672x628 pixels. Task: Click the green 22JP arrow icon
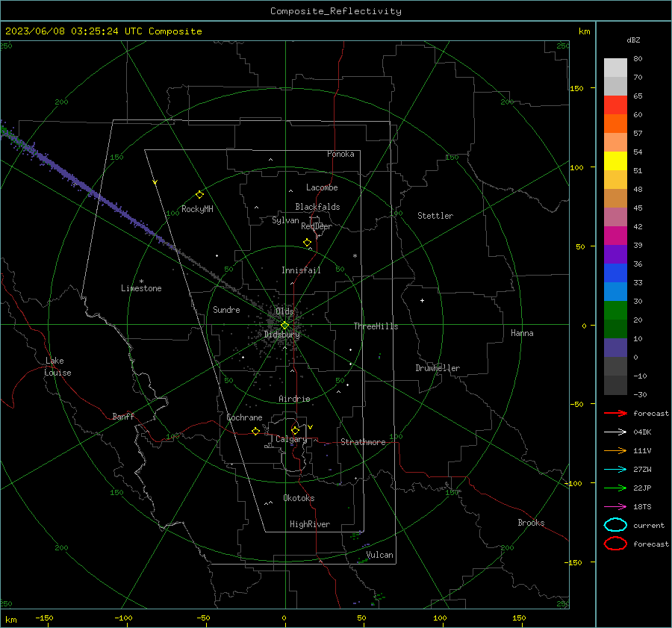point(615,488)
